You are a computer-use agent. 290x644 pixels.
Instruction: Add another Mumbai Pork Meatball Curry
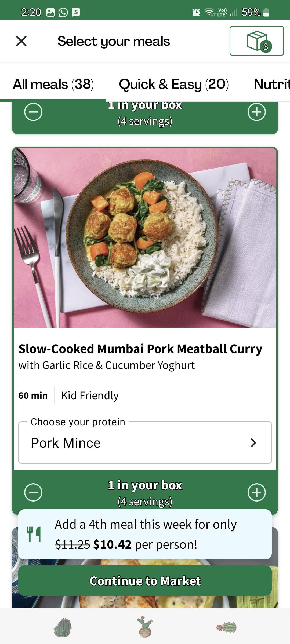point(256,492)
